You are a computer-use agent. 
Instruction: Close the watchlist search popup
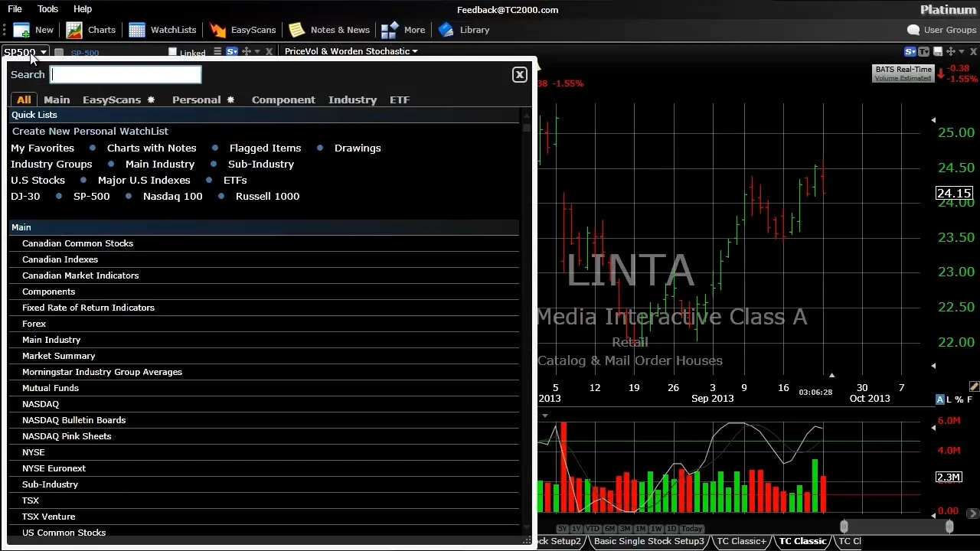pyautogui.click(x=520, y=74)
